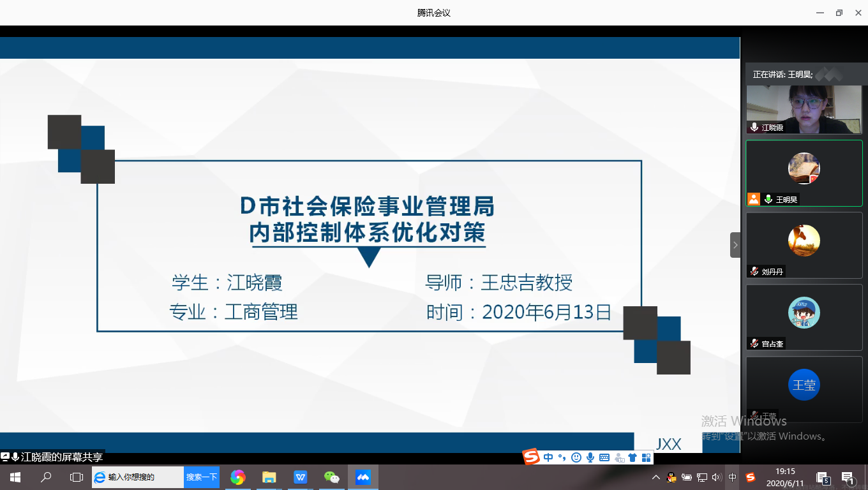Click 官占奎's muted microphone icon
This screenshot has width=868, height=490.
pos(754,343)
